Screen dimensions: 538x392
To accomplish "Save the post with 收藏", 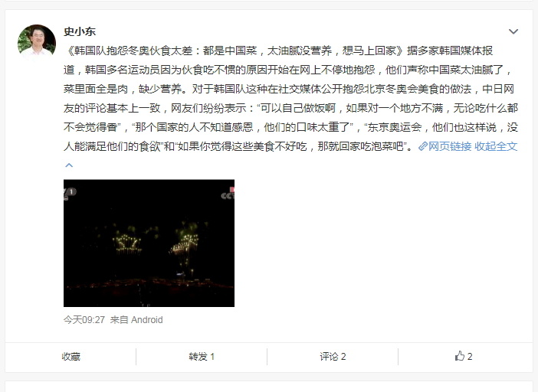I will click(x=71, y=357).
